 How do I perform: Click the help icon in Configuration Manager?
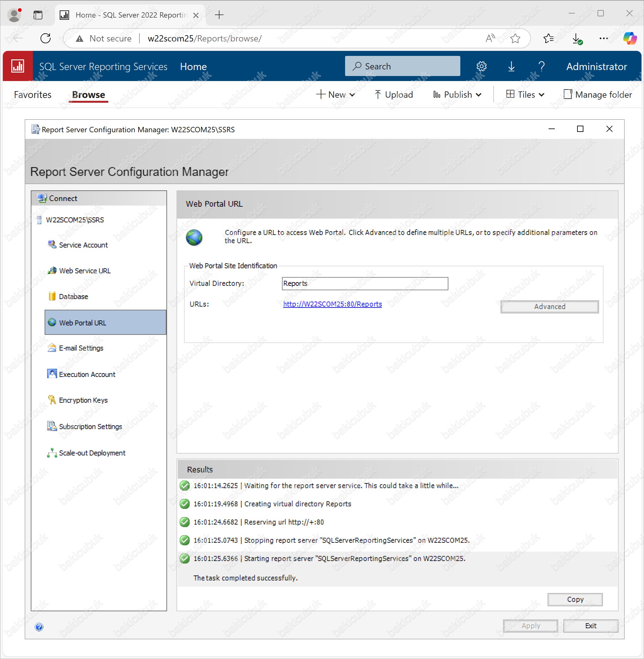39,627
